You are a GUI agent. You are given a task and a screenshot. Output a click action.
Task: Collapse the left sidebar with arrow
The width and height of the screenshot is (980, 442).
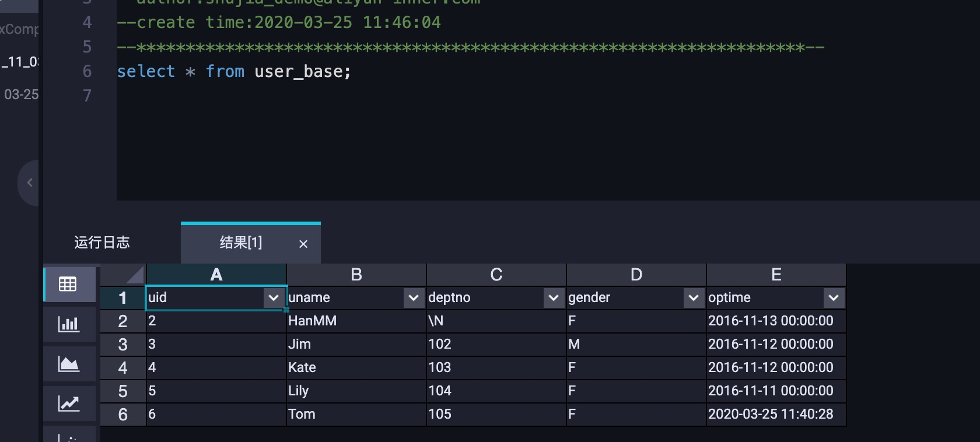pos(30,183)
